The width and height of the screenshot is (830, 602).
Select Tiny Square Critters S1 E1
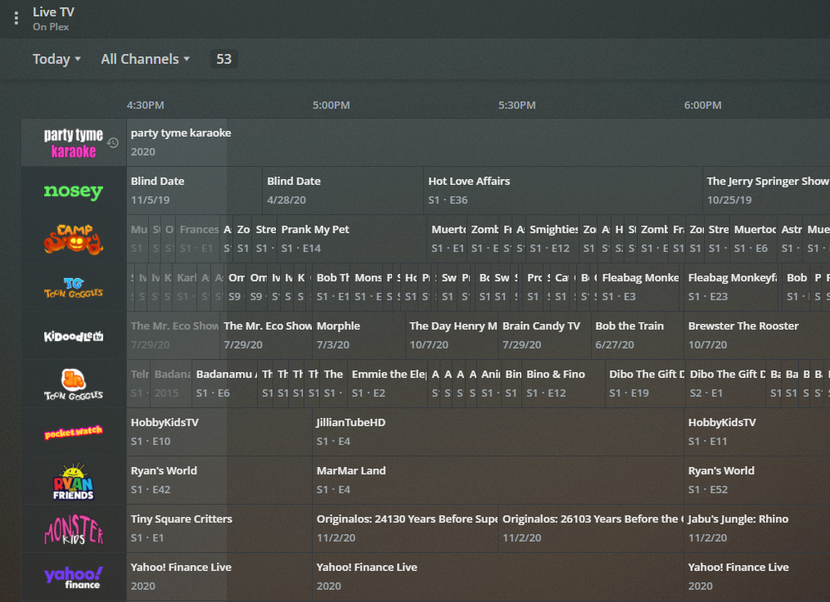pyautogui.click(x=219, y=528)
